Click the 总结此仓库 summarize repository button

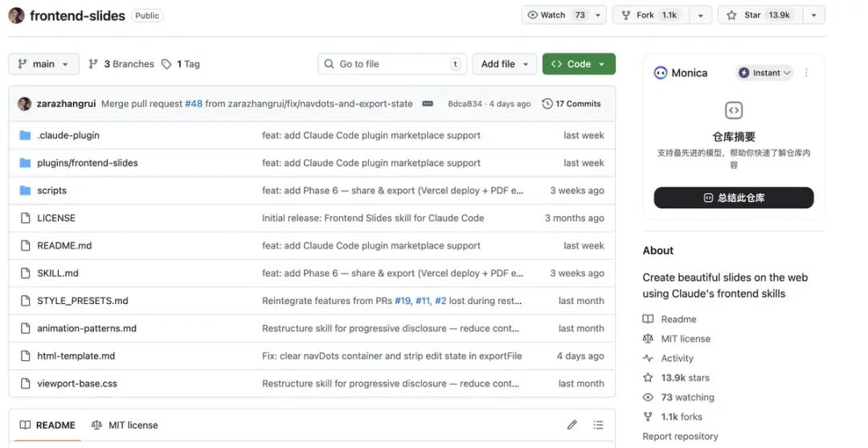pyautogui.click(x=734, y=198)
